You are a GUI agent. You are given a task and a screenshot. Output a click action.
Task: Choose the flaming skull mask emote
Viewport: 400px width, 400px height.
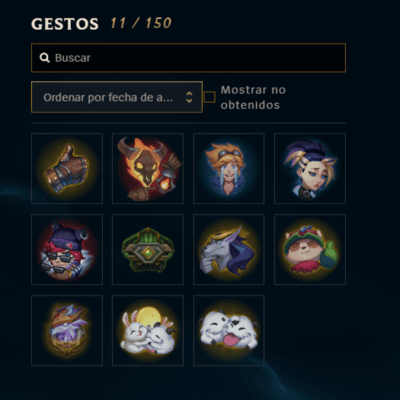(x=148, y=168)
